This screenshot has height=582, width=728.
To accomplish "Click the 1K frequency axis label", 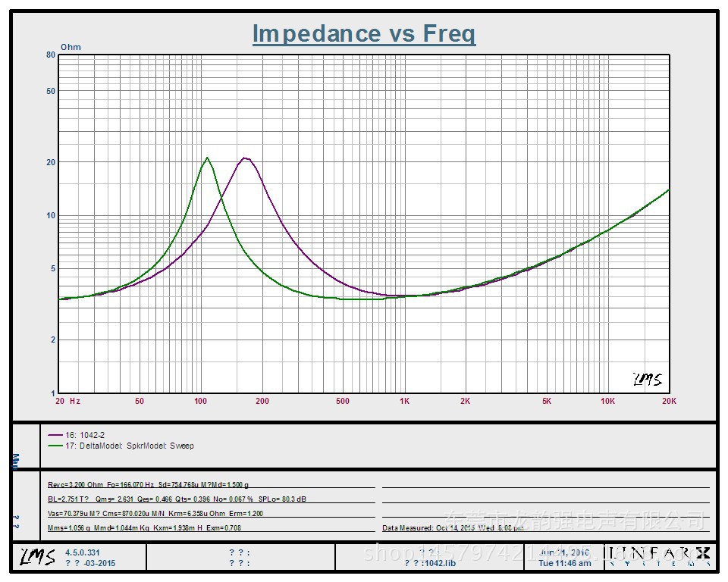I will coord(404,401).
